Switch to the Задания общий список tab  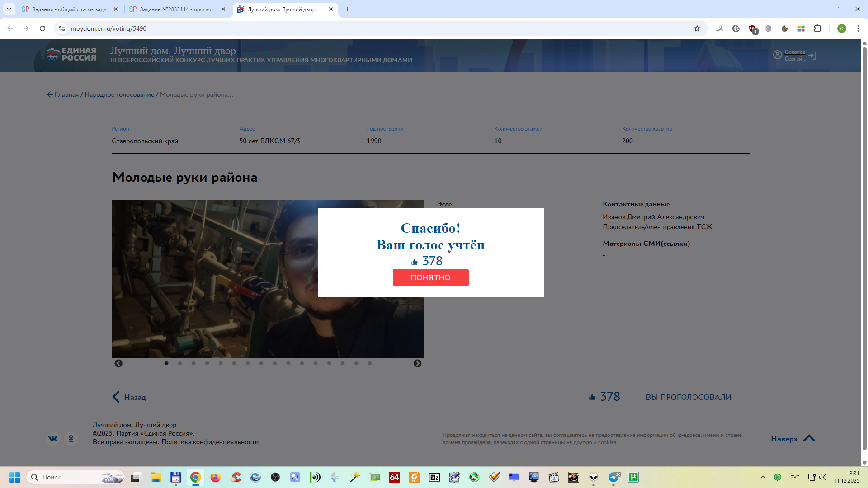pyautogui.click(x=69, y=9)
